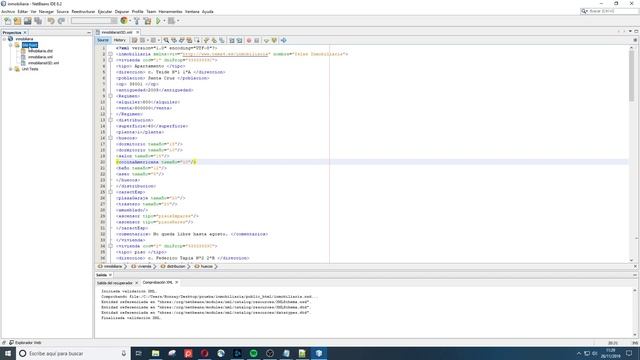Viewport: 640px width, 360px height.
Task: Click Stop Macro Recording icon
Action: coord(257,40)
